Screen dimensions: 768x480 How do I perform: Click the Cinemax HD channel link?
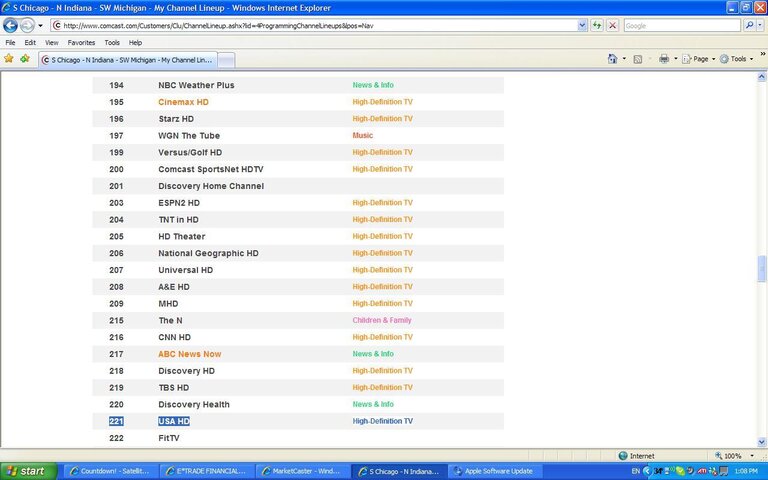[x=183, y=102]
